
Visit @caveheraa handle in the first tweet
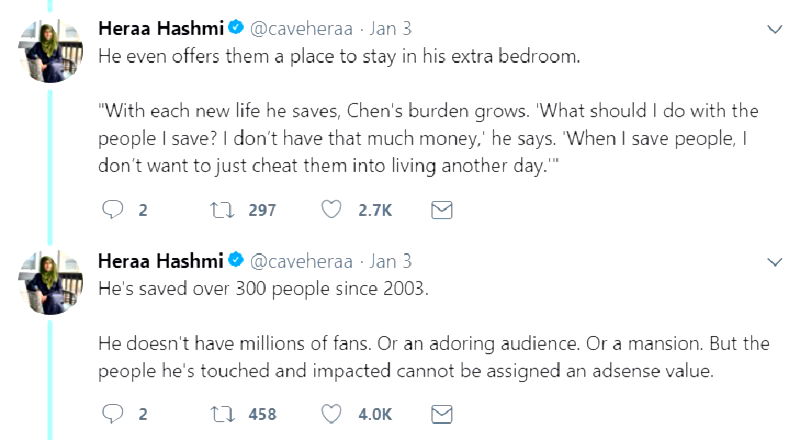[x=300, y=29]
